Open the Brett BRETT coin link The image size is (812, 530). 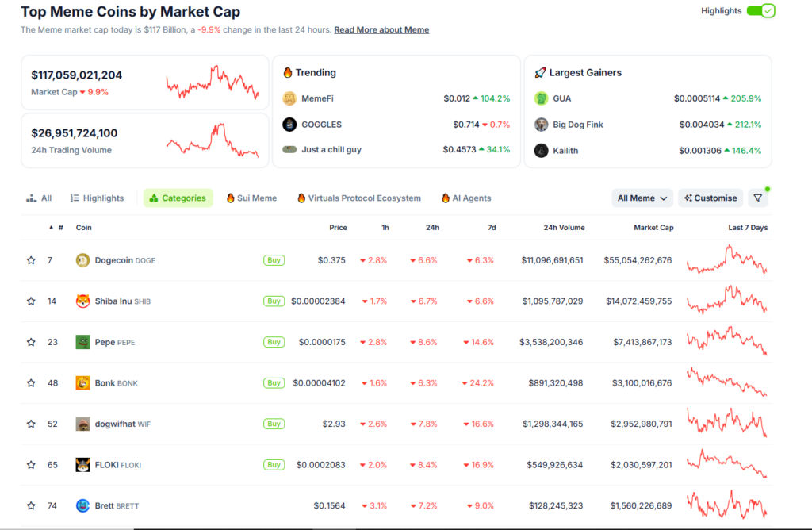coord(117,505)
